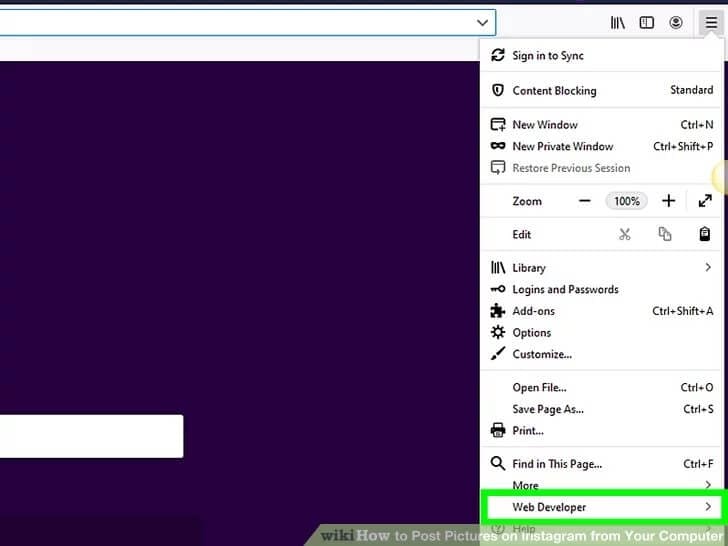Click the Customize paintbrush icon
Image resolution: width=728 pixels, height=546 pixels.
[x=498, y=354]
